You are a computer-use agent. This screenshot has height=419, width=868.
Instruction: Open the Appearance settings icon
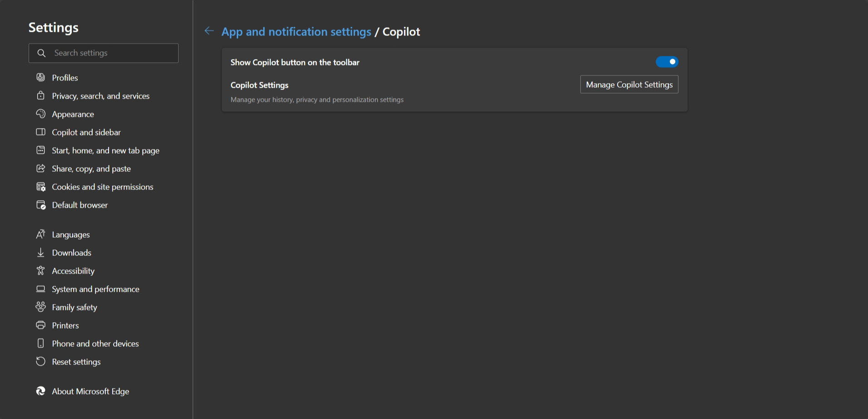pos(41,114)
